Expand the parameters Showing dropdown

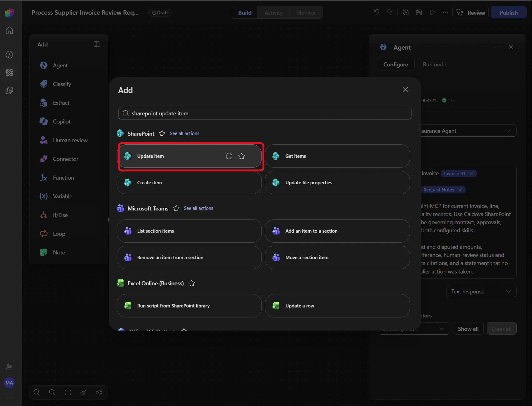(414, 329)
